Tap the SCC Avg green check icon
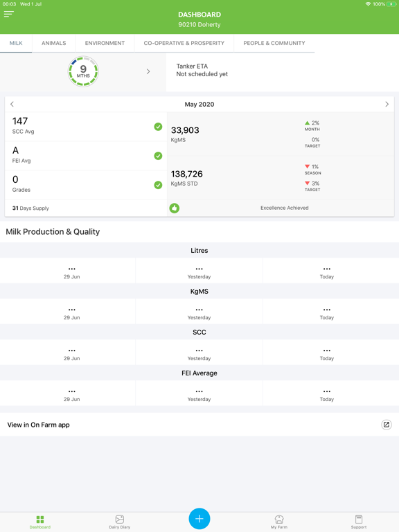 point(158,127)
